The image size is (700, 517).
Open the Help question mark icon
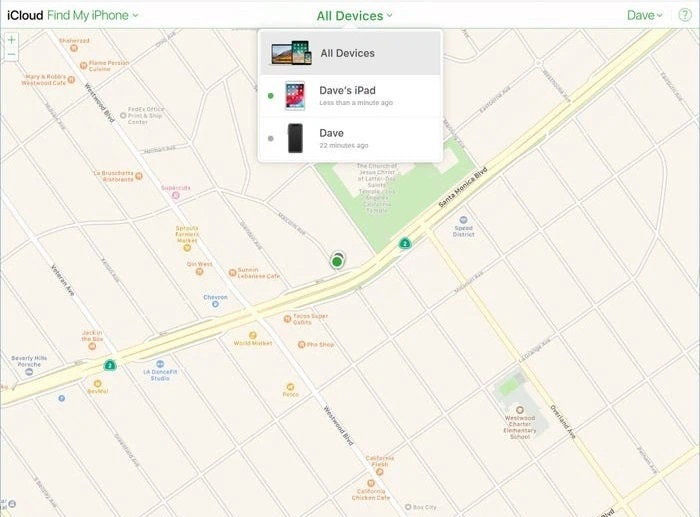coord(685,15)
